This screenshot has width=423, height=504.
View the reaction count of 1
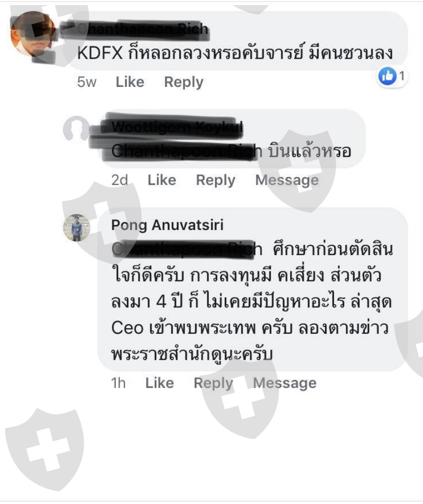click(x=402, y=77)
